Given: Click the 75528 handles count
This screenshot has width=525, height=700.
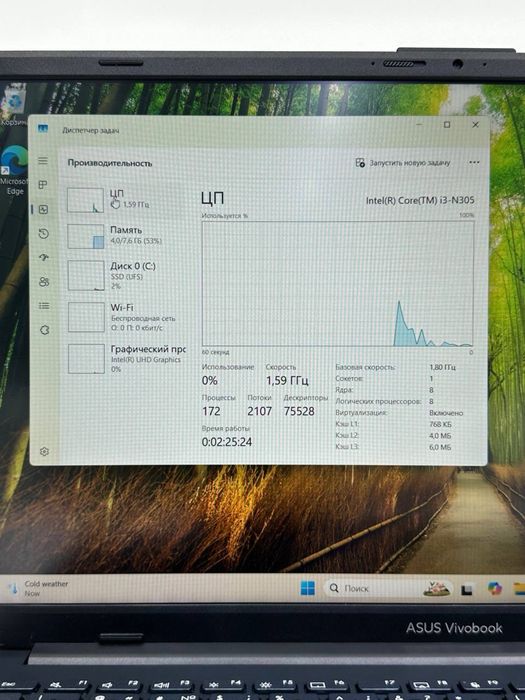Looking at the screenshot, I should pos(299,411).
